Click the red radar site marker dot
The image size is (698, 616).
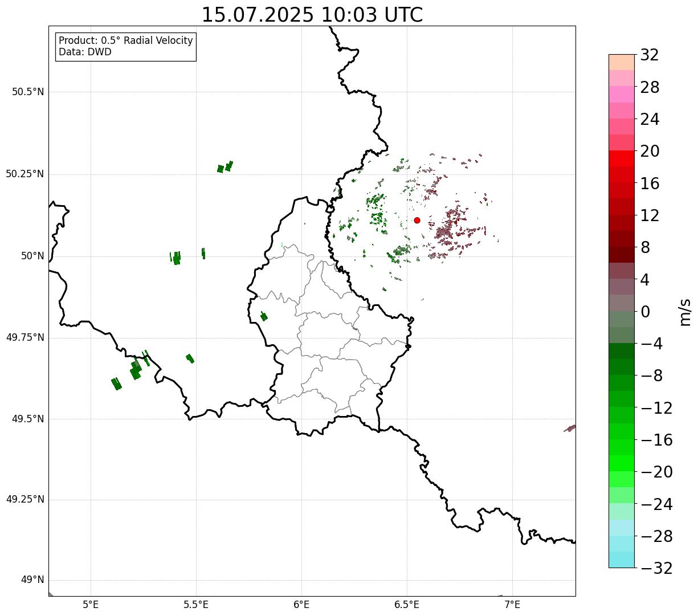point(417,220)
